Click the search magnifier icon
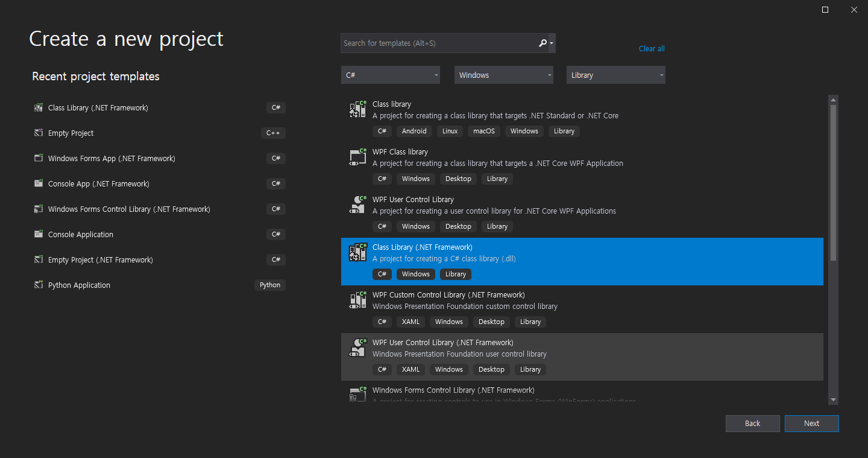Viewport: 868px width, 458px height. click(542, 43)
